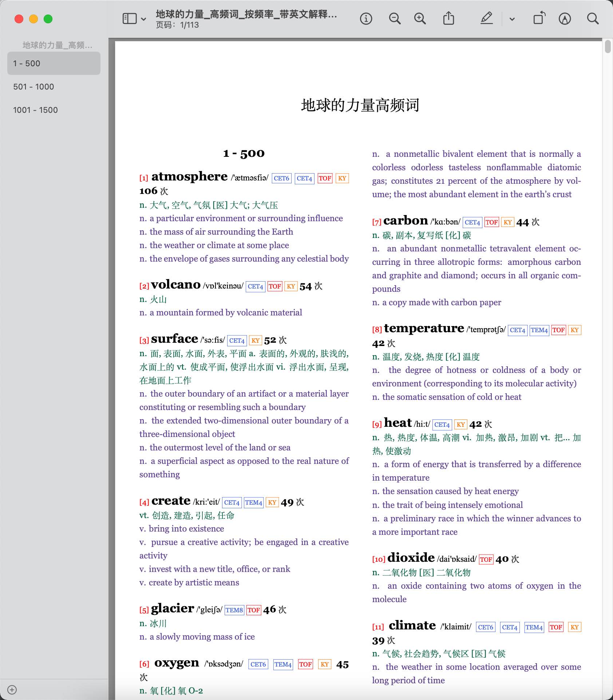
Task: Click the word "climate" entry
Action: 412,625
